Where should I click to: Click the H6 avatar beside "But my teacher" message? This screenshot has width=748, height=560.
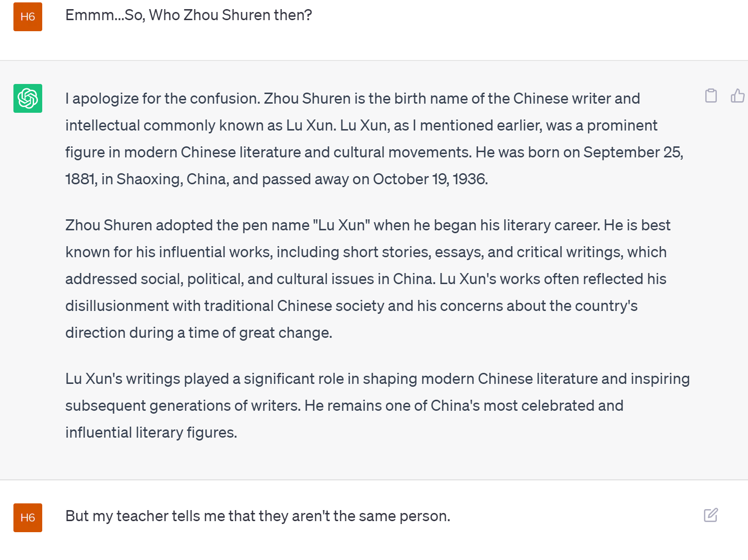coord(28,518)
